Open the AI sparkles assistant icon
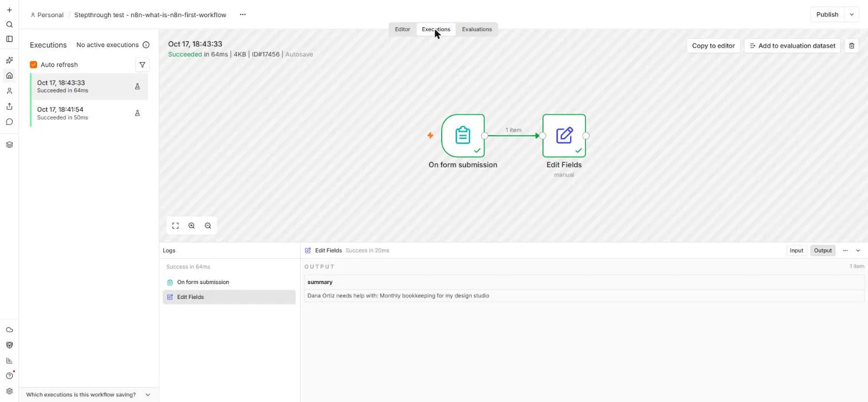Viewport: 868px width, 402px height. click(9, 60)
